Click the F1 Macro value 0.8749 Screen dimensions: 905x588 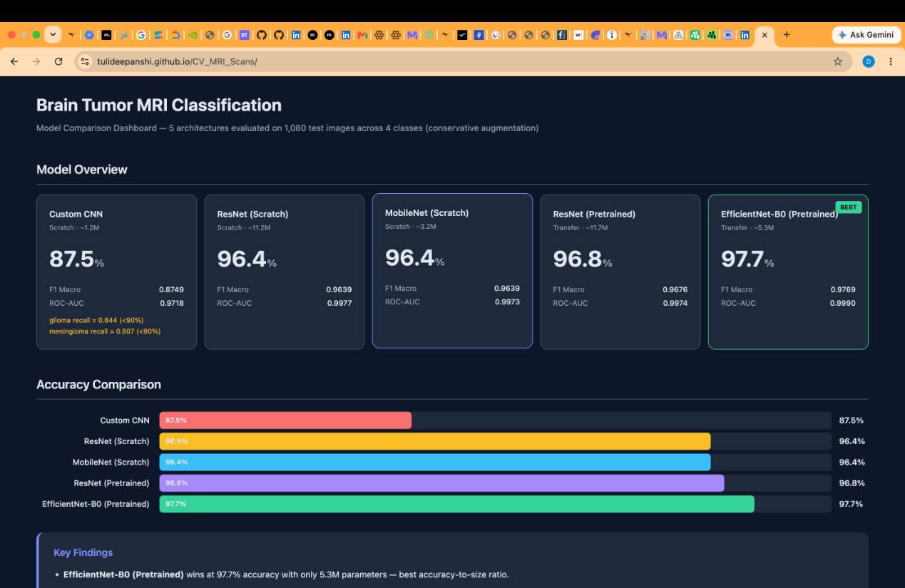tap(171, 289)
